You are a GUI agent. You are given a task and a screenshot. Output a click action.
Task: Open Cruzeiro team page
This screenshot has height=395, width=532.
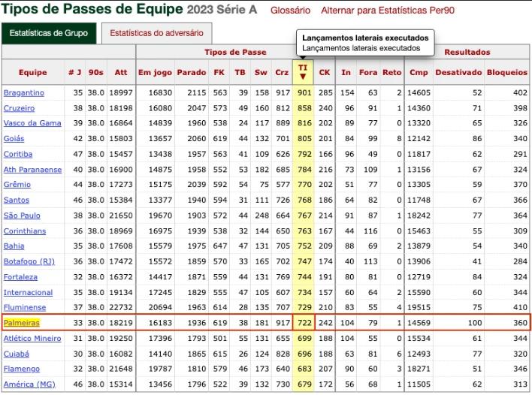pyautogui.click(x=19, y=108)
